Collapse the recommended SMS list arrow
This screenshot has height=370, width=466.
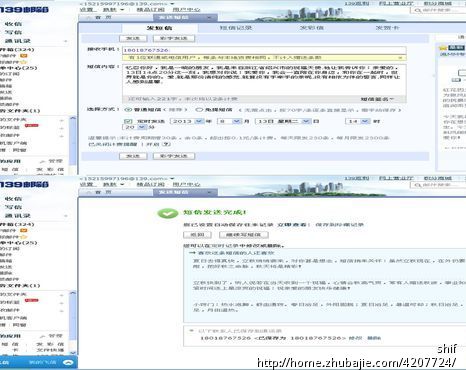coord(192,253)
